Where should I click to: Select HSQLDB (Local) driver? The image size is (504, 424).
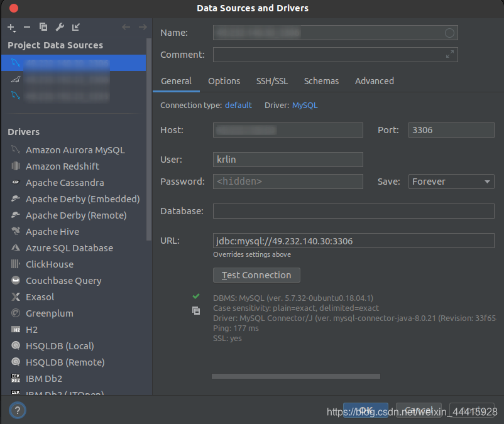(60, 346)
